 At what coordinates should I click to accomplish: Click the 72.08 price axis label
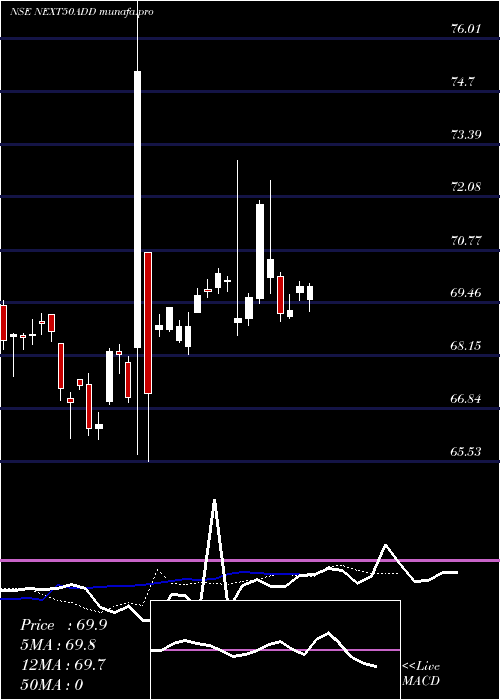pos(466,187)
